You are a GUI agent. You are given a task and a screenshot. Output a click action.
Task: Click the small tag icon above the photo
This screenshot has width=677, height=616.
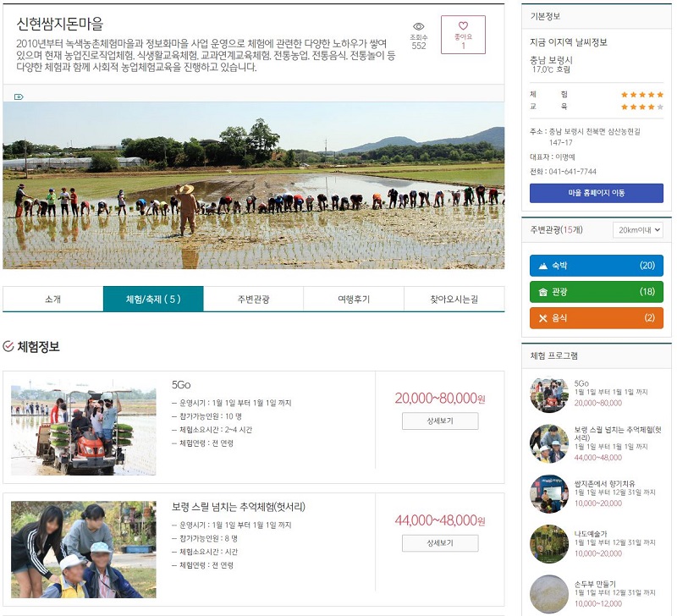click(19, 96)
